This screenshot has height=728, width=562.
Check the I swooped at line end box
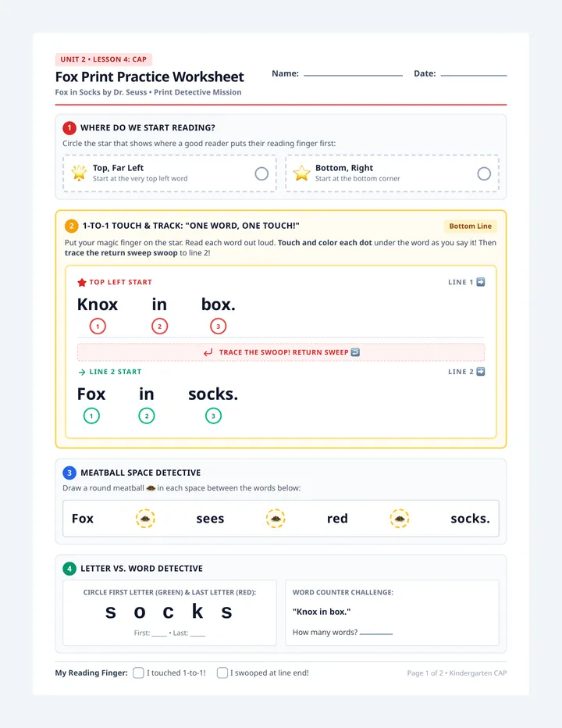click(222, 673)
